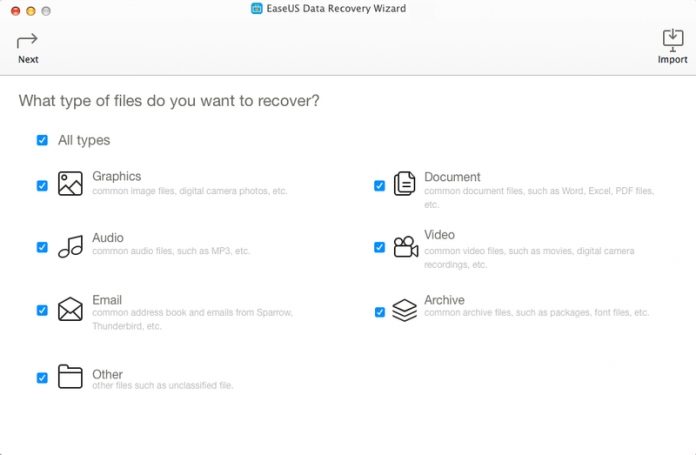Uncheck the Other files checkbox
The height and width of the screenshot is (455, 696).
point(42,378)
